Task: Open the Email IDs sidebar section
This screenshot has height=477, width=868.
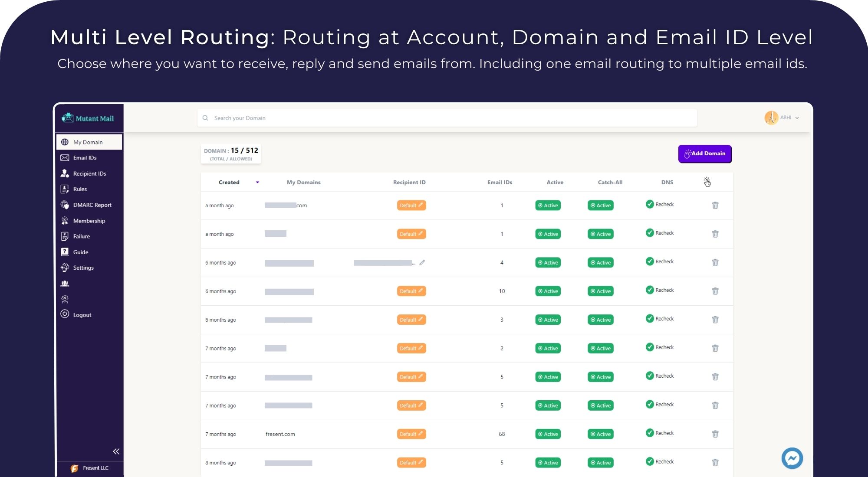Action: 85,157
